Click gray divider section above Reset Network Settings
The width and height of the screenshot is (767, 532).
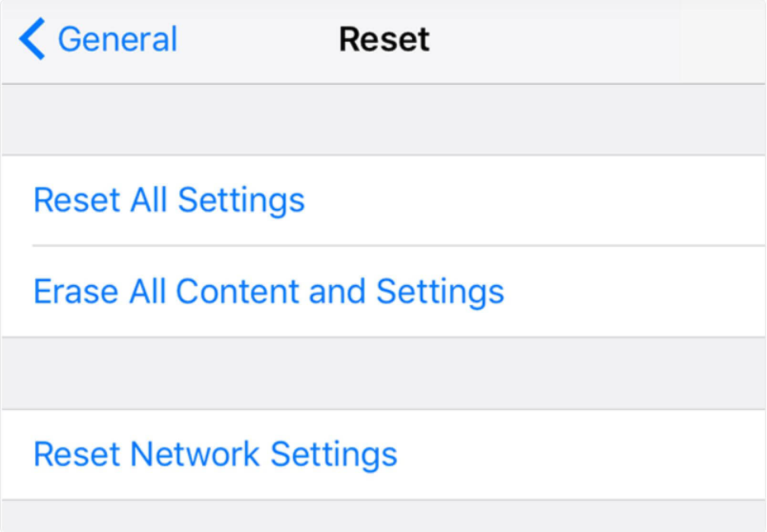(x=383, y=373)
